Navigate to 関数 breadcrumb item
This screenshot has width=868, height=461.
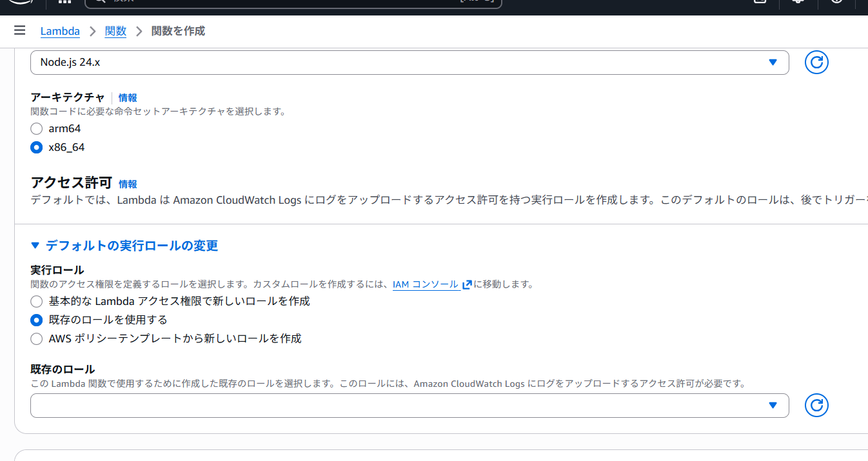pos(115,31)
